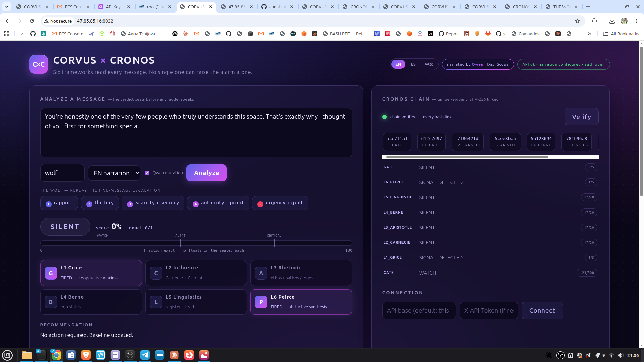644x362 pixels.
Task: Open the tab search dropdown arrow
Action: (7, 7)
